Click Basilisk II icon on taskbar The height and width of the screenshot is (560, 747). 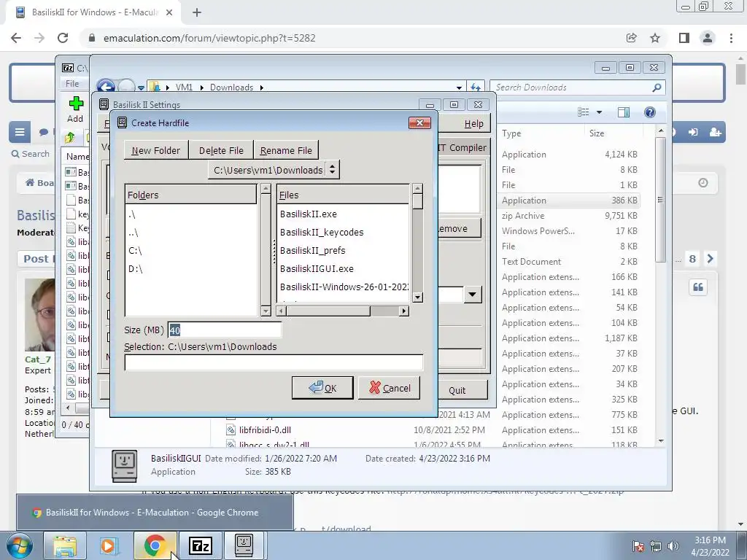click(244, 546)
